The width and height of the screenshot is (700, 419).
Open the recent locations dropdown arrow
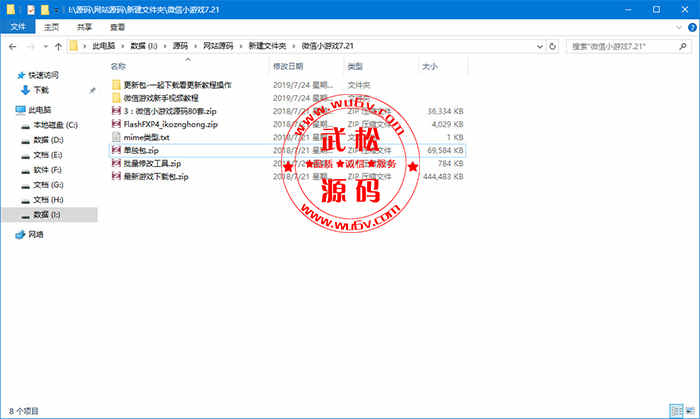point(46,46)
